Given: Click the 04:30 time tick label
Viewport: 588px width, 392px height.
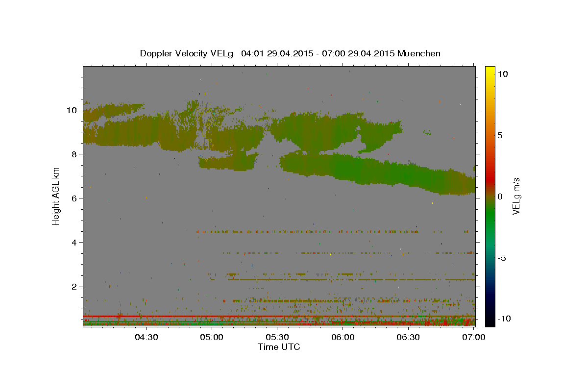Looking at the screenshot, I should (146, 337).
